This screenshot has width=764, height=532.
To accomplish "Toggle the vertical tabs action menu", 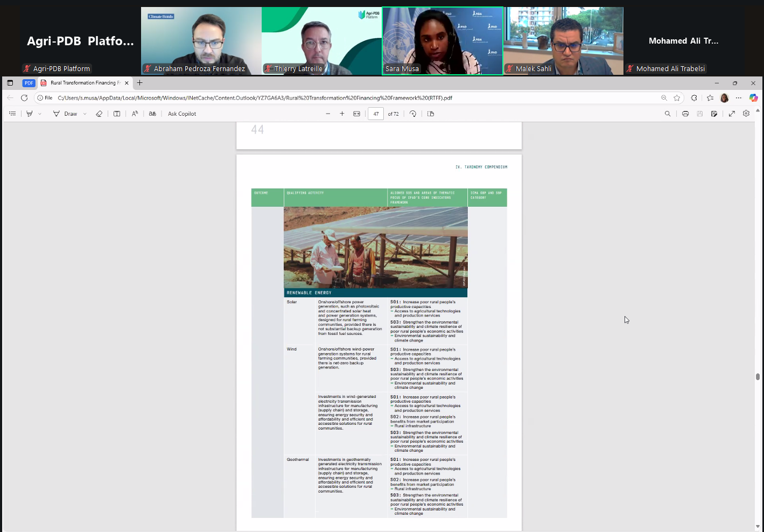I will click(10, 83).
